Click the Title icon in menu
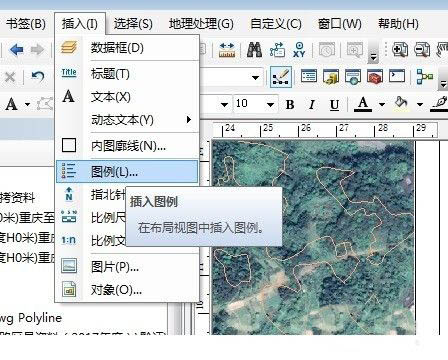The image size is (448, 360). (69, 73)
